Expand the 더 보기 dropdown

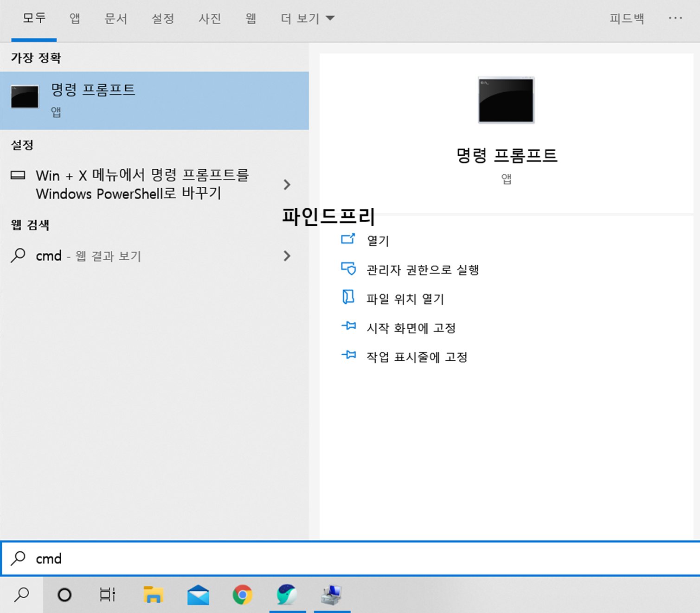pos(308,19)
